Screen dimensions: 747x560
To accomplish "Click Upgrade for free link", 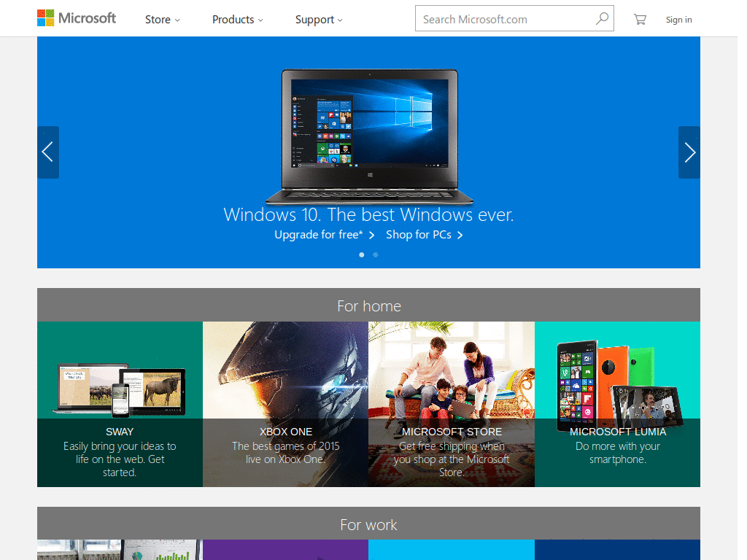I will [x=325, y=235].
